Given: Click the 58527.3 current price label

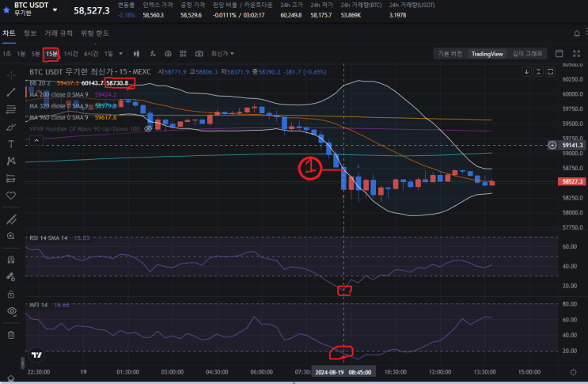Looking at the screenshot, I should pyautogui.click(x=572, y=181).
